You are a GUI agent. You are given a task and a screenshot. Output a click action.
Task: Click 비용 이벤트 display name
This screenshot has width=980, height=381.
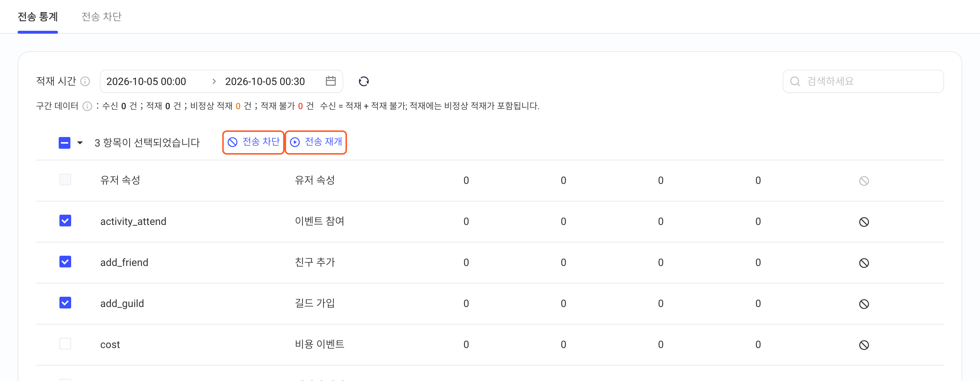coord(319,344)
